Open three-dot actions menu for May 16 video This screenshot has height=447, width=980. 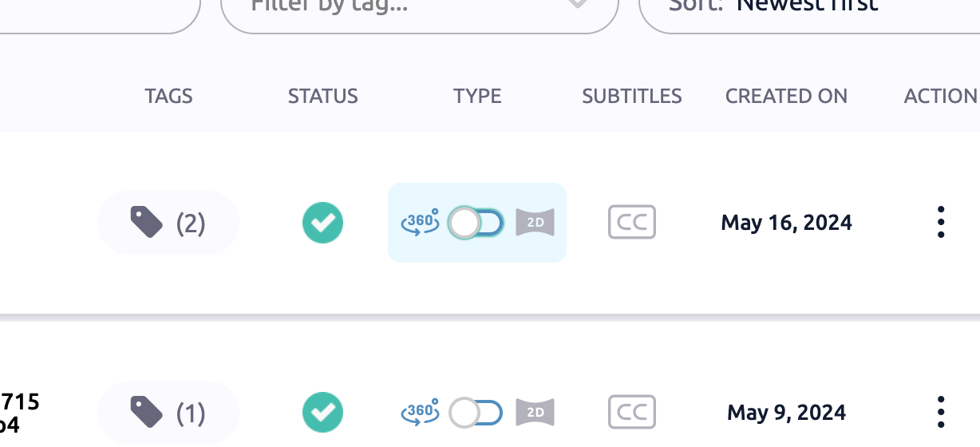[941, 222]
